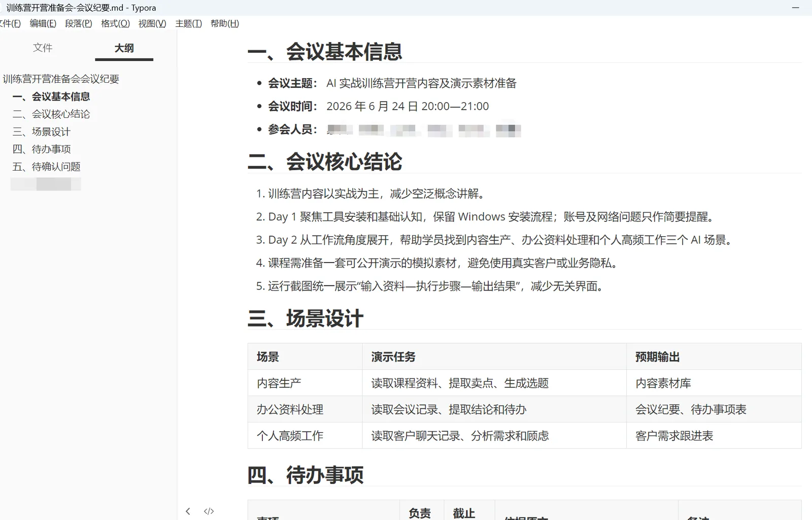Viewport: 812px width, 520px height.
Task: Place cursor in the 会议主题 bullet line
Action: (x=392, y=83)
